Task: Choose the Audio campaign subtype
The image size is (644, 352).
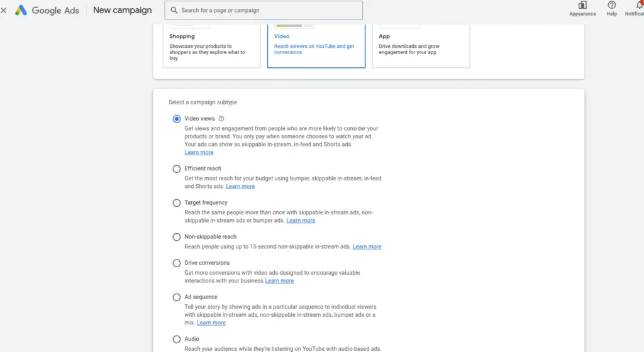Action: click(x=177, y=339)
